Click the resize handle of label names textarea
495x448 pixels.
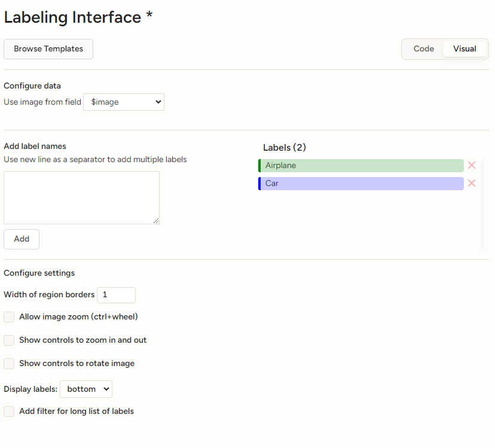156,221
